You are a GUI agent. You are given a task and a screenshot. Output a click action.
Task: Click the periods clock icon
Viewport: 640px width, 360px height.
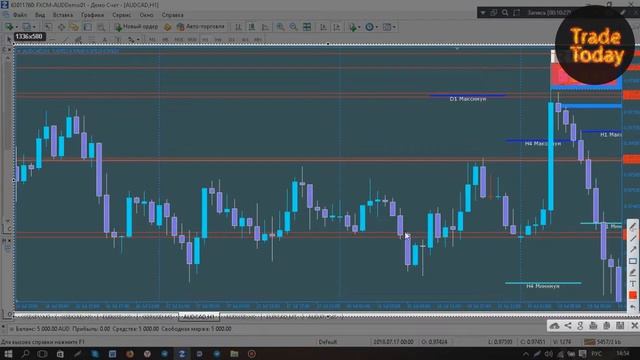[x=369, y=27]
